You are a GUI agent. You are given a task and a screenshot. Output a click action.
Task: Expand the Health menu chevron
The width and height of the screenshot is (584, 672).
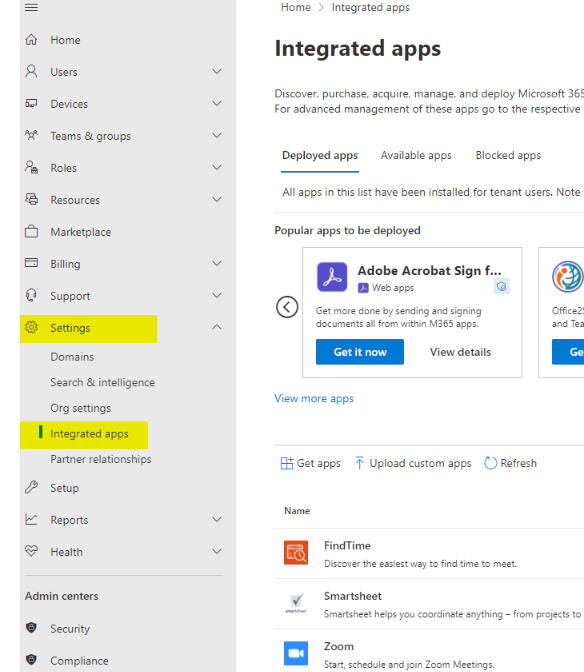tap(217, 551)
